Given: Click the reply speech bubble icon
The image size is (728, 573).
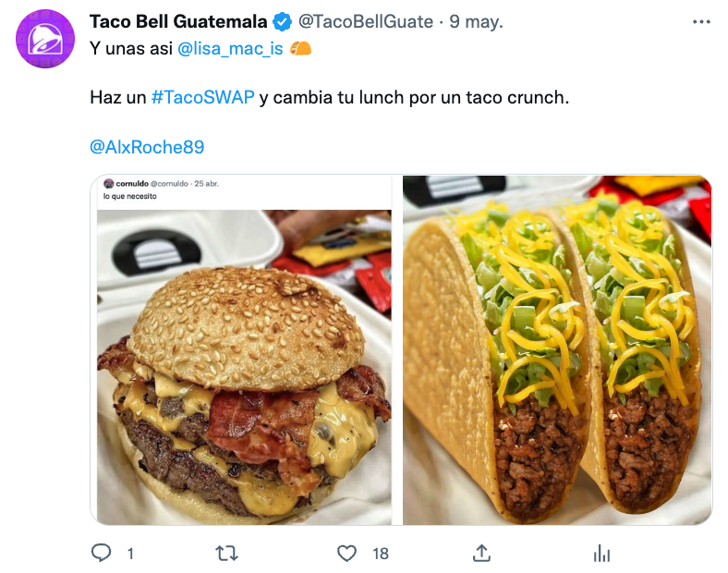Looking at the screenshot, I should 101,553.
